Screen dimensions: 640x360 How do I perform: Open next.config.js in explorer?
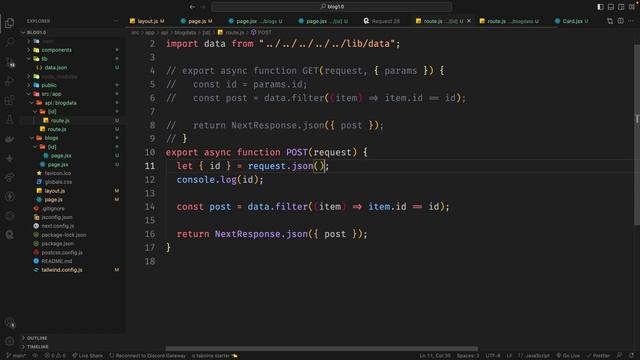coord(73,226)
